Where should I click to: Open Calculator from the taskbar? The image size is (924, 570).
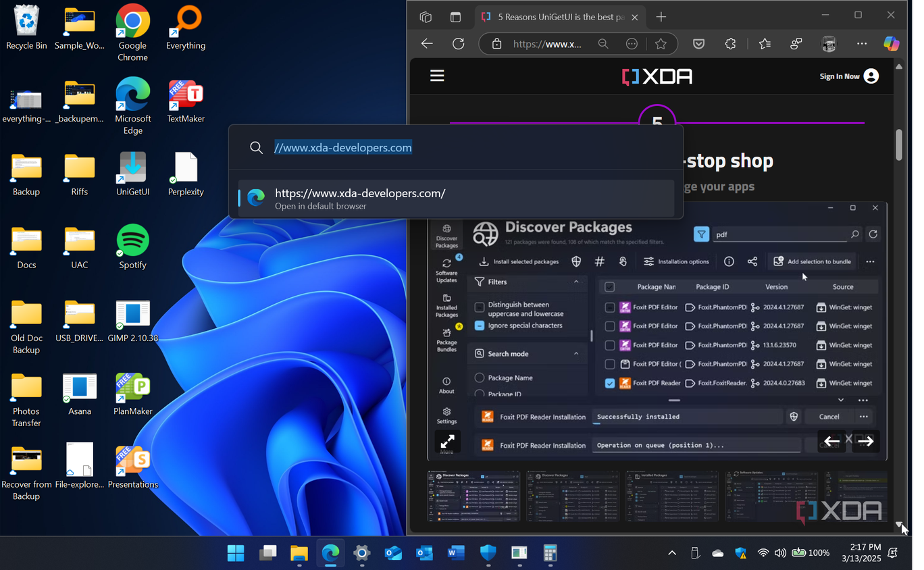550,553
